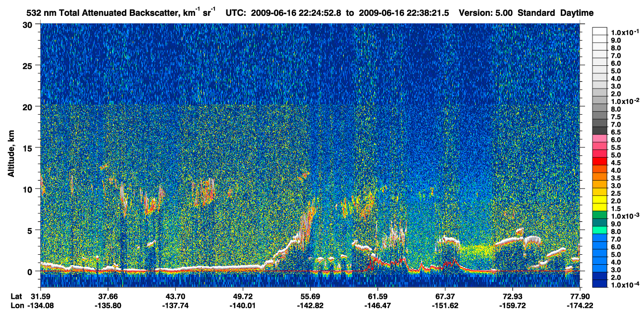Click latitude value '77.90'
The image size is (644, 330).
coord(580,296)
